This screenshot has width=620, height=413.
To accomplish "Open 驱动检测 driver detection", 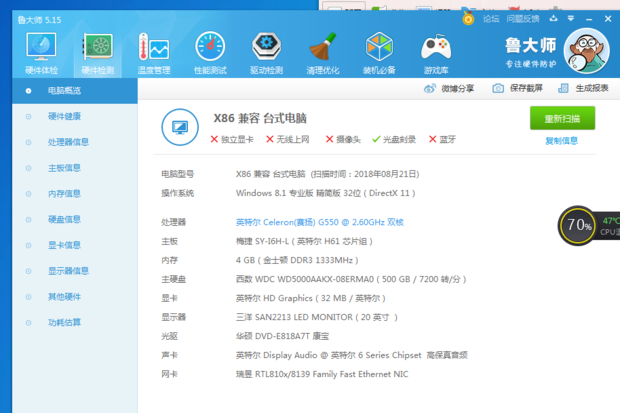I will point(267,53).
